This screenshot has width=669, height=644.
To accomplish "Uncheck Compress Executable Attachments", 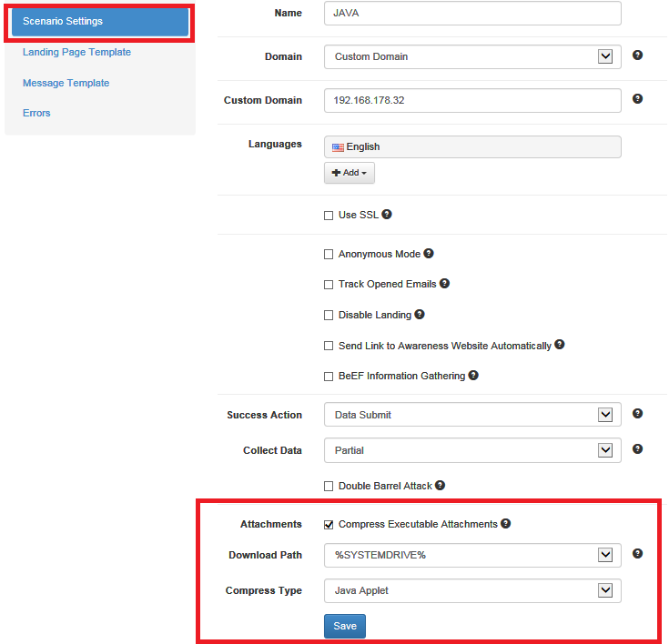I will pos(329,525).
